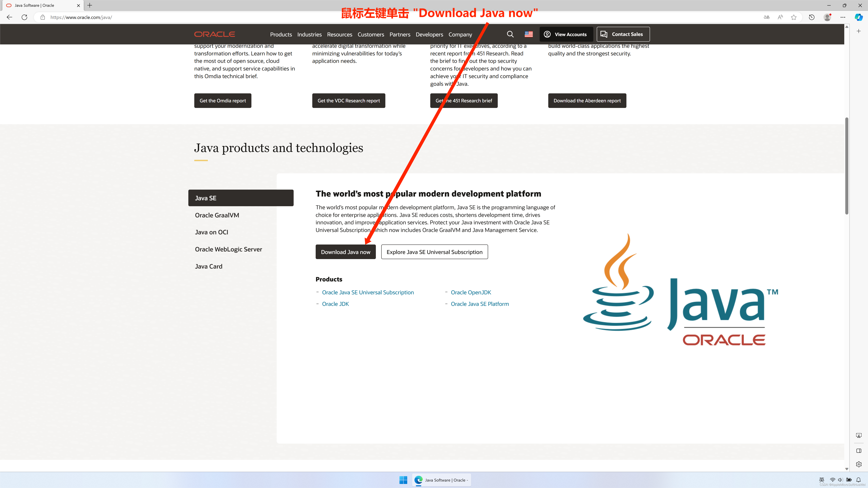
Task: Open the Customers menu
Action: tap(371, 34)
